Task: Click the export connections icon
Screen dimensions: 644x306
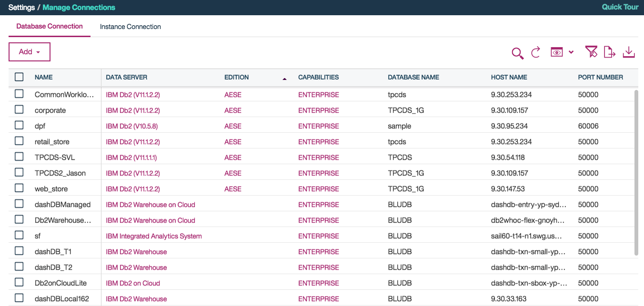Action: coord(610,52)
